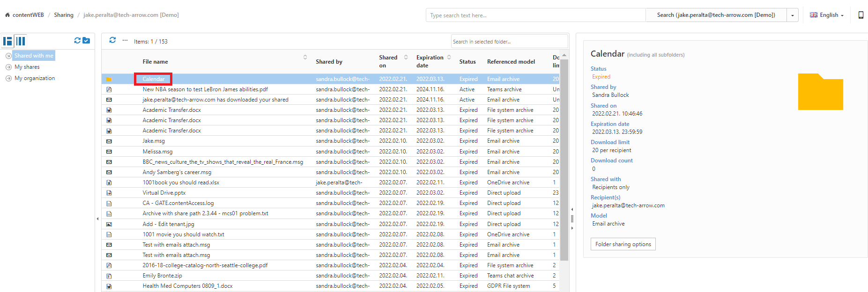
Task: Open the English language dropdown
Action: (827, 15)
